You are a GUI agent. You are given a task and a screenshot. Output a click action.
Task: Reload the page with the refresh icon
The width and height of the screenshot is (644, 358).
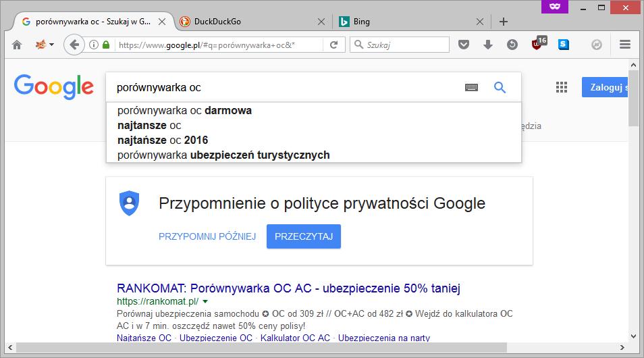(334, 45)
